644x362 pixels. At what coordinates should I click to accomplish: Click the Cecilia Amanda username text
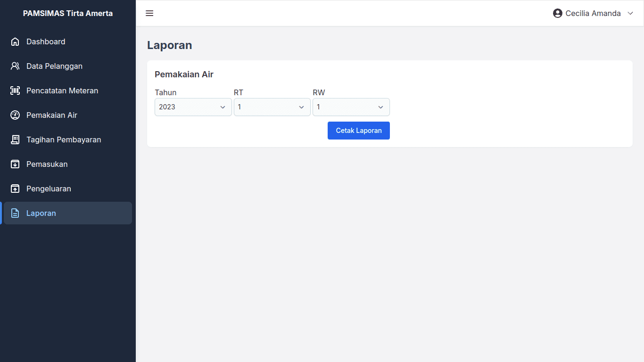(x=593, y=13)
